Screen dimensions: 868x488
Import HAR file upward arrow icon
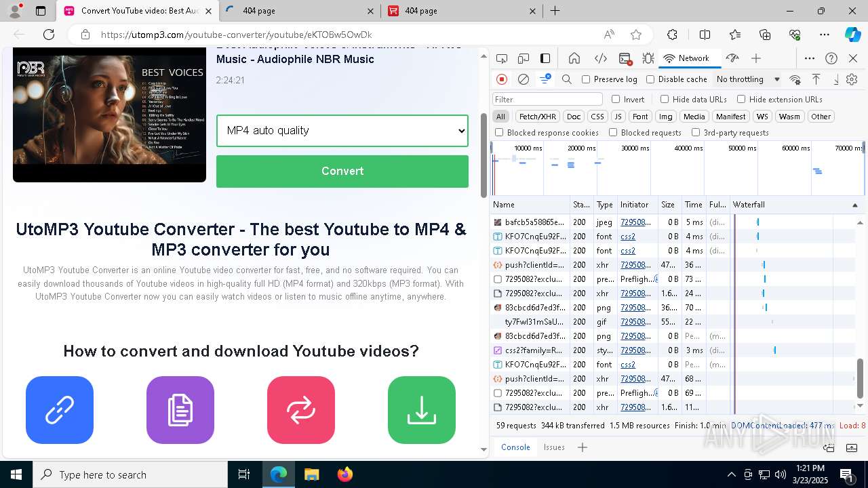[816, 79]
